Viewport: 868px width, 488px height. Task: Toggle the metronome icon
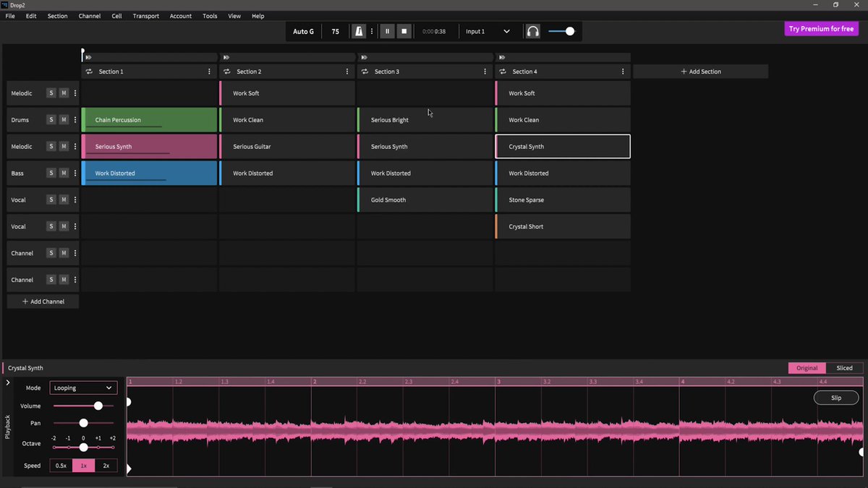[x=359, y=31]
